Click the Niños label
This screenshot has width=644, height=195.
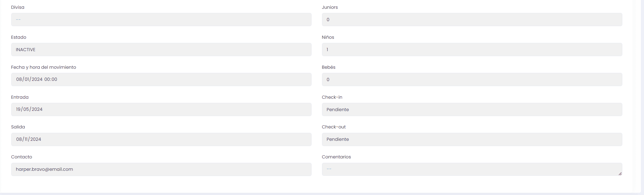click(328, 37)
